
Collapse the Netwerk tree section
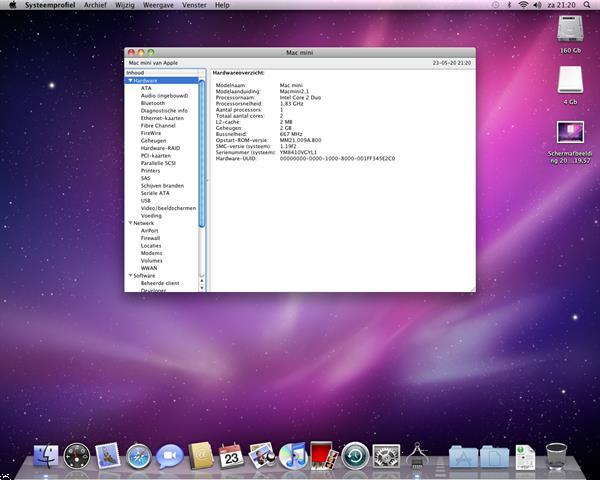click(130, 223)
